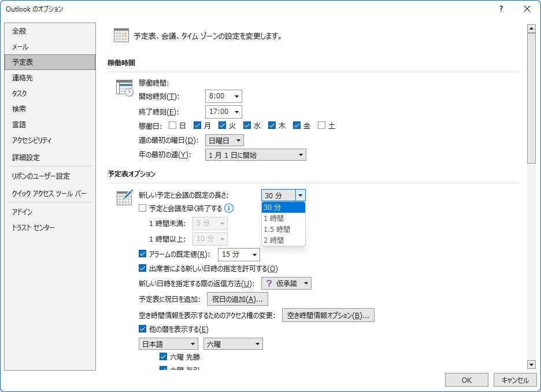Toggle the アラームの既定値 checkbox
Screen dimensions: 541x392
click(143, 254)
